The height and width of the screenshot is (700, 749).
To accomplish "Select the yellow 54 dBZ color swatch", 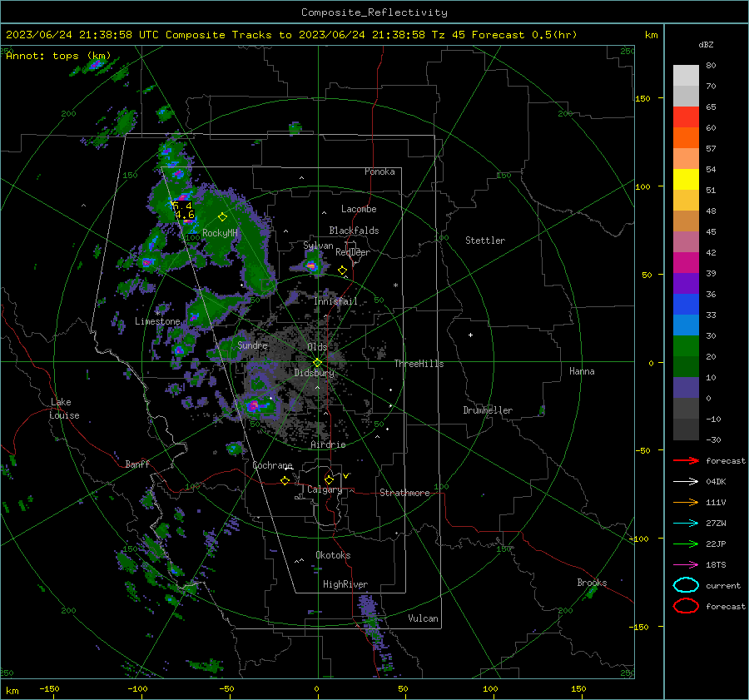I will [686, 179].
